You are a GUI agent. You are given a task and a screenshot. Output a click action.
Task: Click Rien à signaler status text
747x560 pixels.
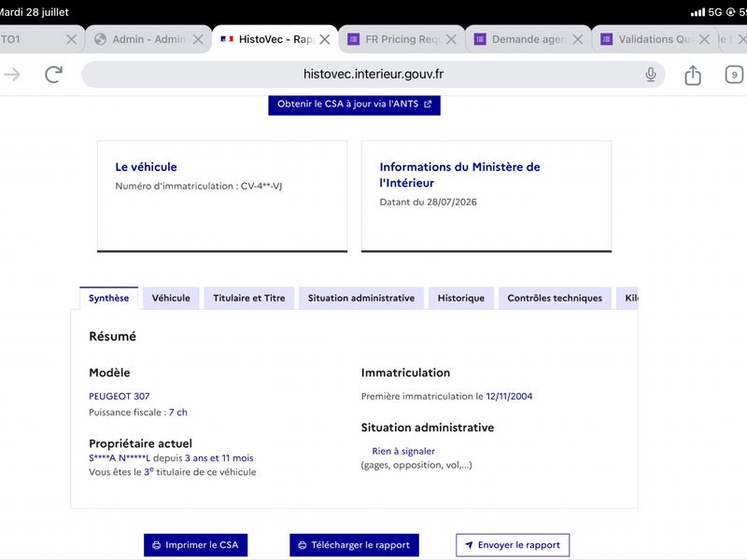(x=403, y=451)
